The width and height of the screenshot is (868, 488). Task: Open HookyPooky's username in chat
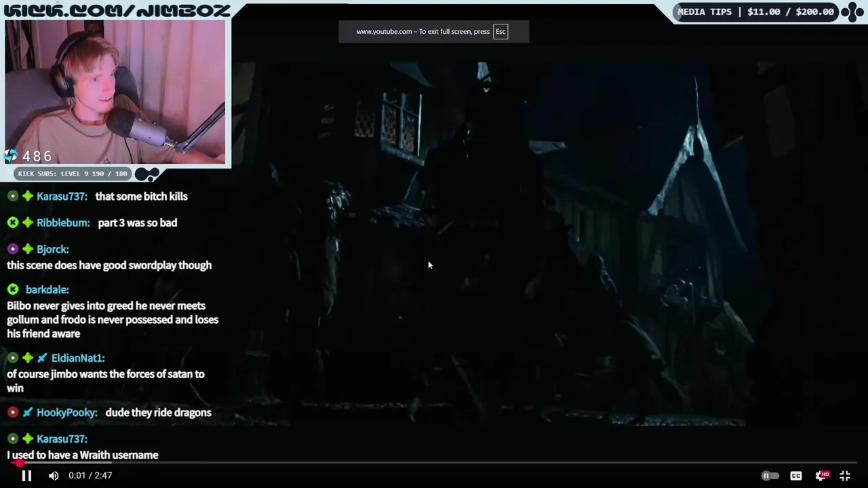point(68,413)
